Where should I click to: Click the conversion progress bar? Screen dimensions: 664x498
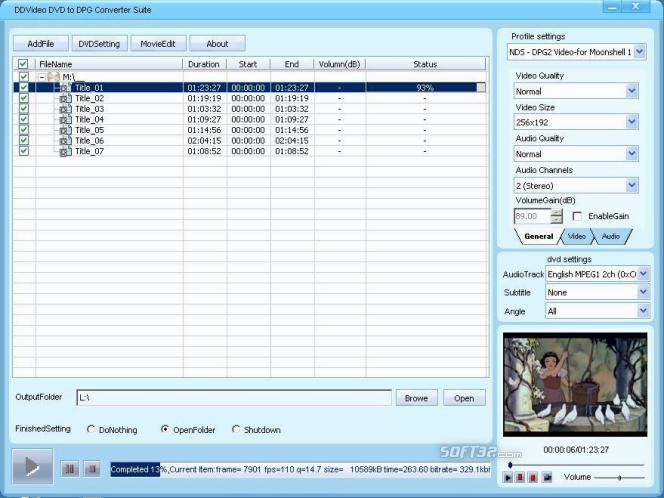click(300, 469)
